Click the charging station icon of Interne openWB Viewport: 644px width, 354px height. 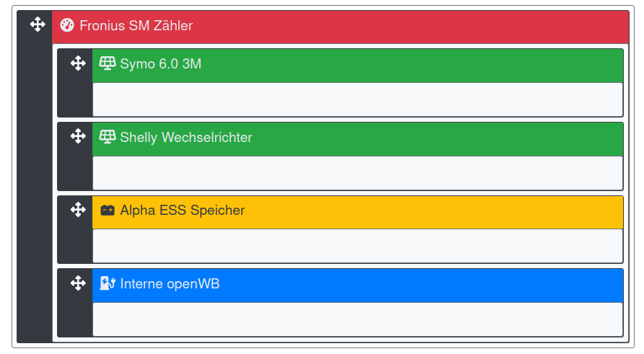tap(108, 284)
